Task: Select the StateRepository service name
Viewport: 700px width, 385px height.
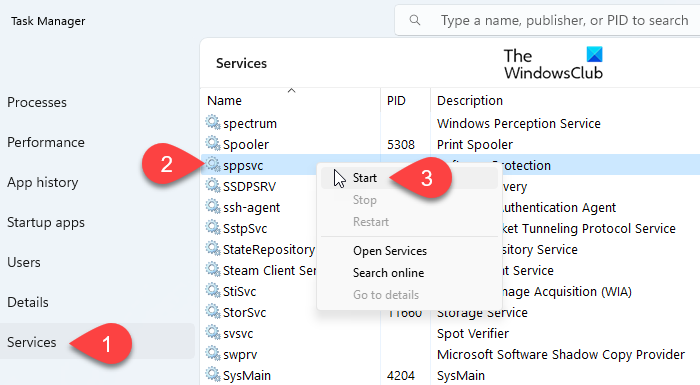Action: click(x=269, y=250)
